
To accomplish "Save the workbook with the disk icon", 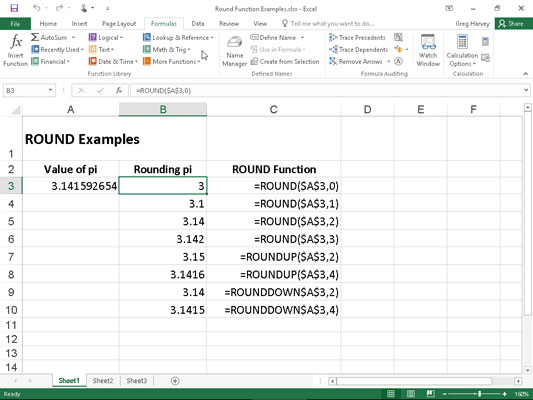I will (14, 8).
